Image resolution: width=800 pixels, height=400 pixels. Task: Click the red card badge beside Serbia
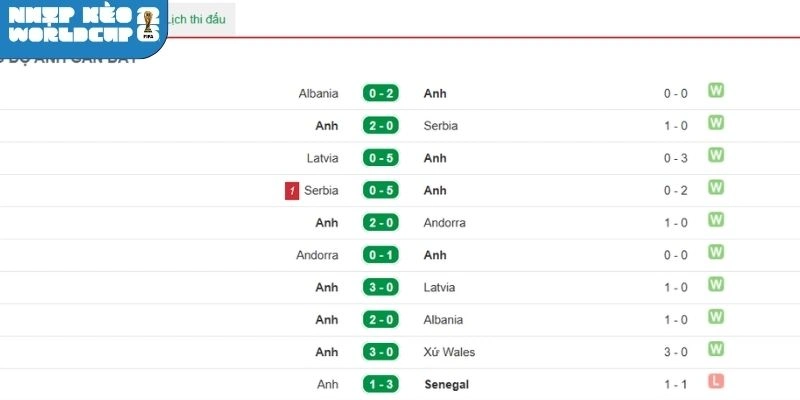(292, 190)
